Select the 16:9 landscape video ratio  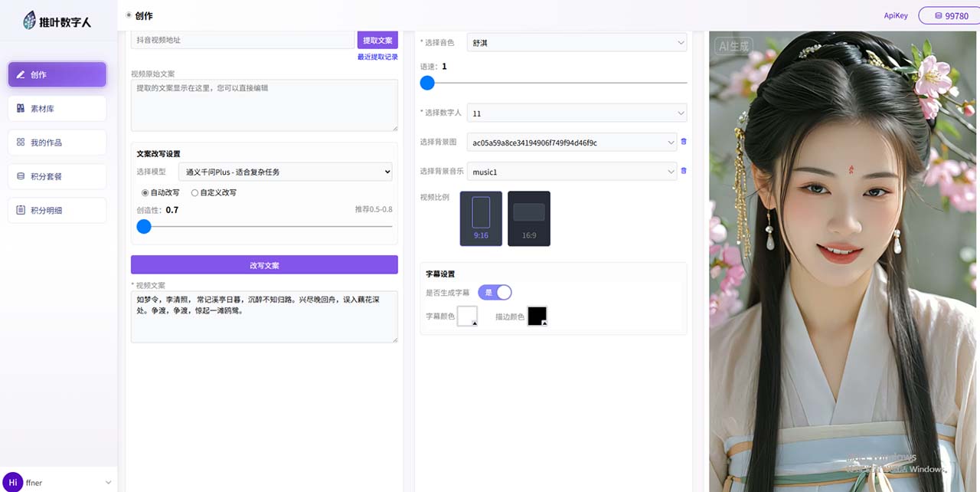tap(529, 218)
